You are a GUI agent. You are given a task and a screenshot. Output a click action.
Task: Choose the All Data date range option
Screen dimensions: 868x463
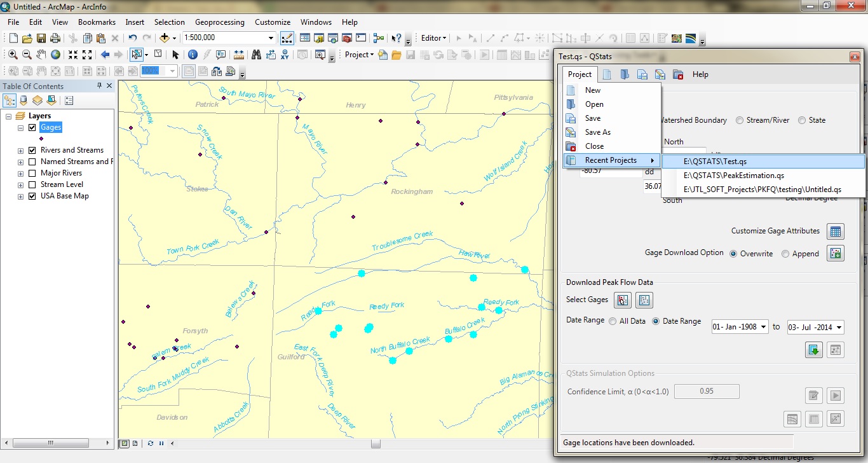613,321
